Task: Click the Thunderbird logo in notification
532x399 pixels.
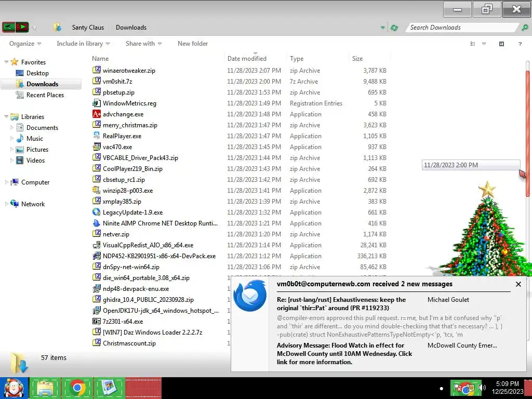Action: pos(250,296)
